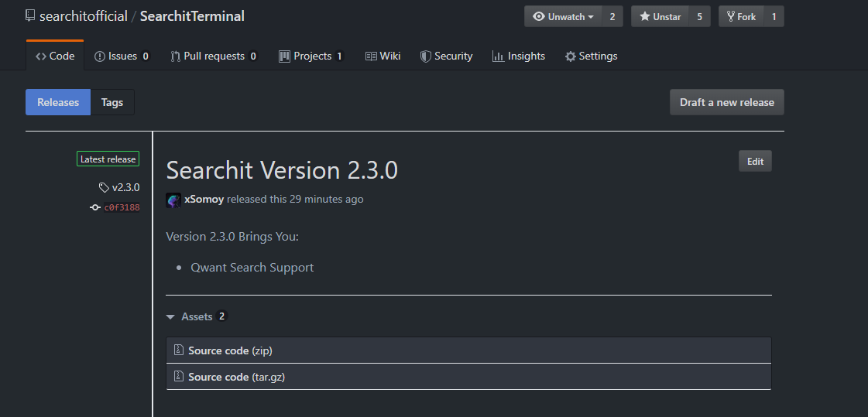The image size is (868, 417).
Task: Click the 'Qwant Search Support' text
Action: [252, 268]
